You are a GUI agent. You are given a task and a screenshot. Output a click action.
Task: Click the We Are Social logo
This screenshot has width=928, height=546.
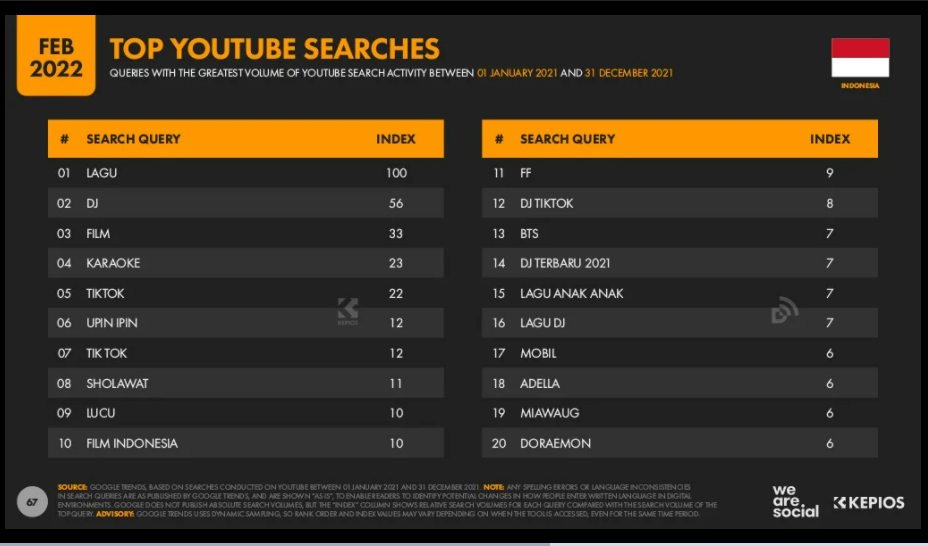click(x=795, y=502)
